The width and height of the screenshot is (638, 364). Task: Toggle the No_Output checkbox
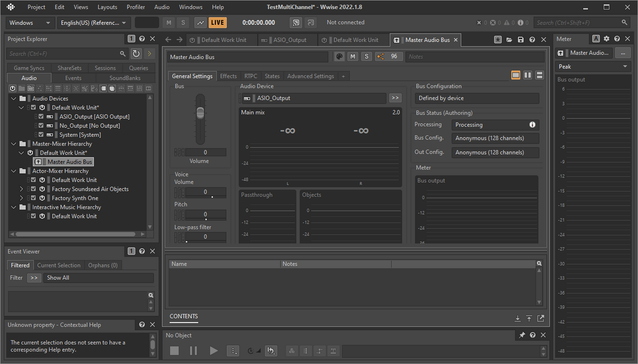[x=42, y=126]
